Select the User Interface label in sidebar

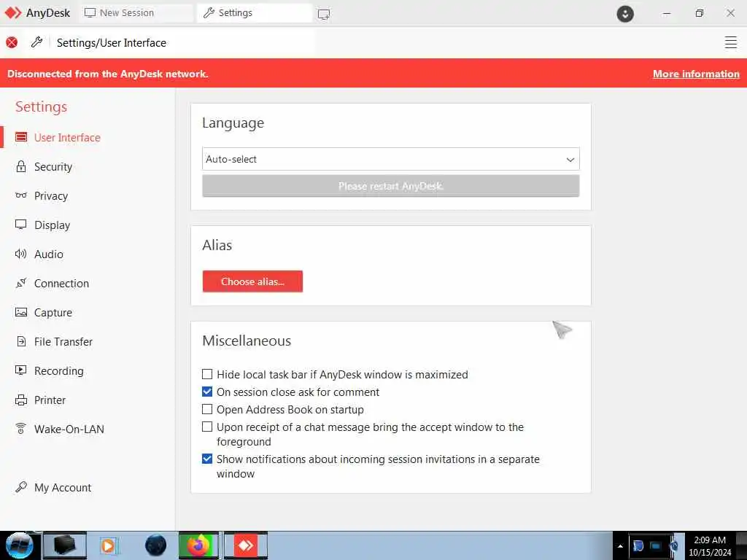[x=67, y=138]
